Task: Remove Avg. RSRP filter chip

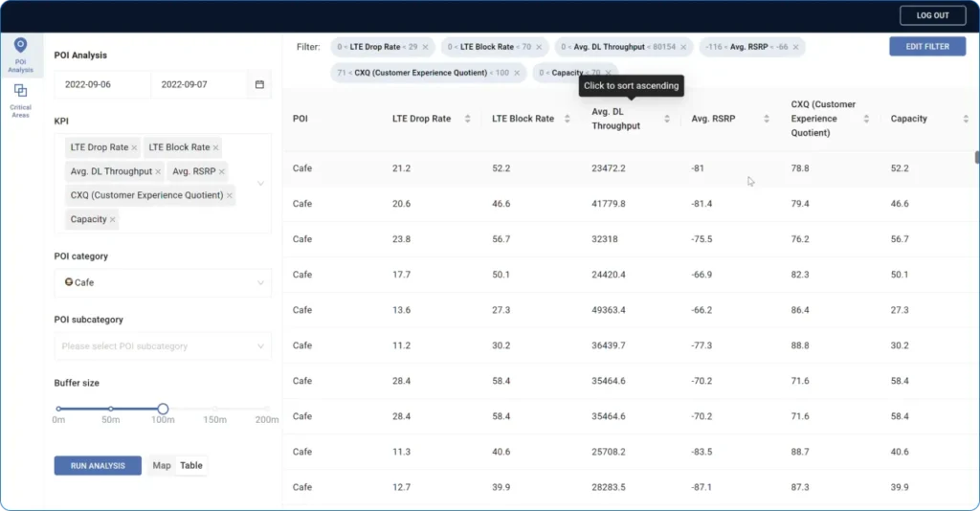Action: point(795,46)
